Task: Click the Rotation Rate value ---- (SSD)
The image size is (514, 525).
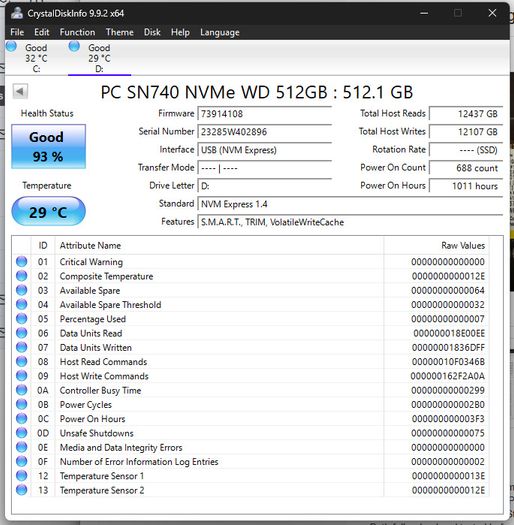Action: point(466,150)
